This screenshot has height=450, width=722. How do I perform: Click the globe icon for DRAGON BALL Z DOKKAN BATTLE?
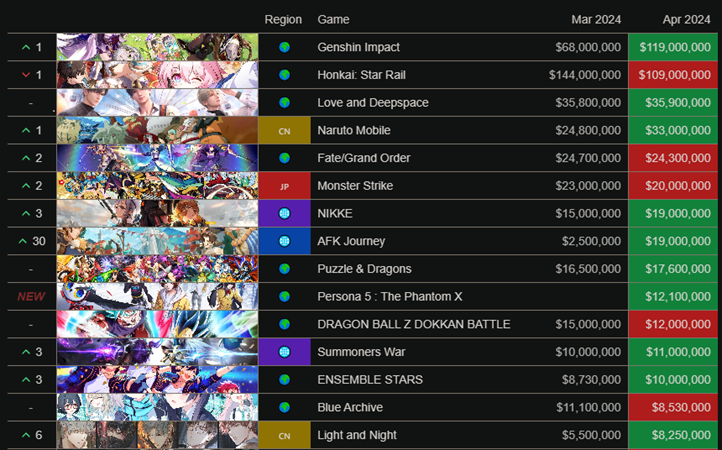285,324
